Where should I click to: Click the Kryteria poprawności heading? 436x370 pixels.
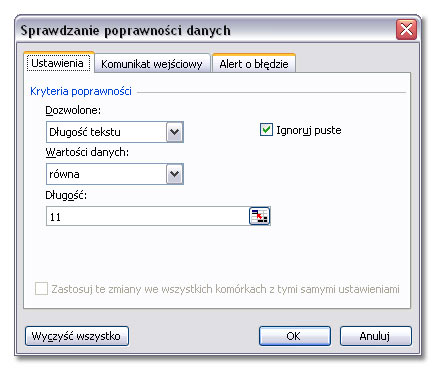(81, 91)
